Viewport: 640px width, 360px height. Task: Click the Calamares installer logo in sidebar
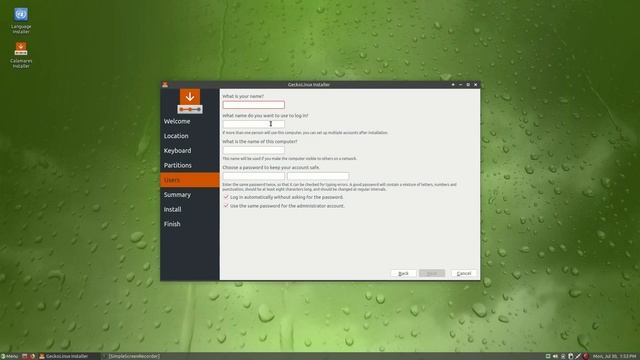(190, 101)
